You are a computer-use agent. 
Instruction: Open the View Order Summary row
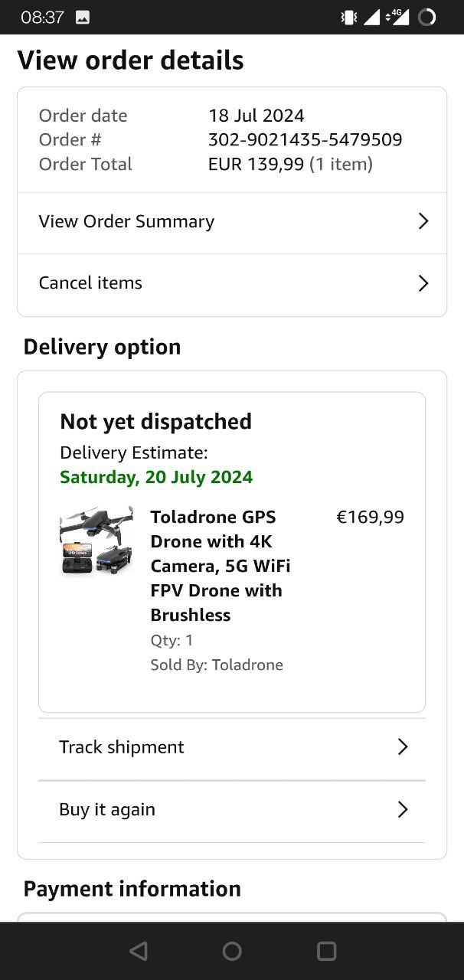(126, 221)
